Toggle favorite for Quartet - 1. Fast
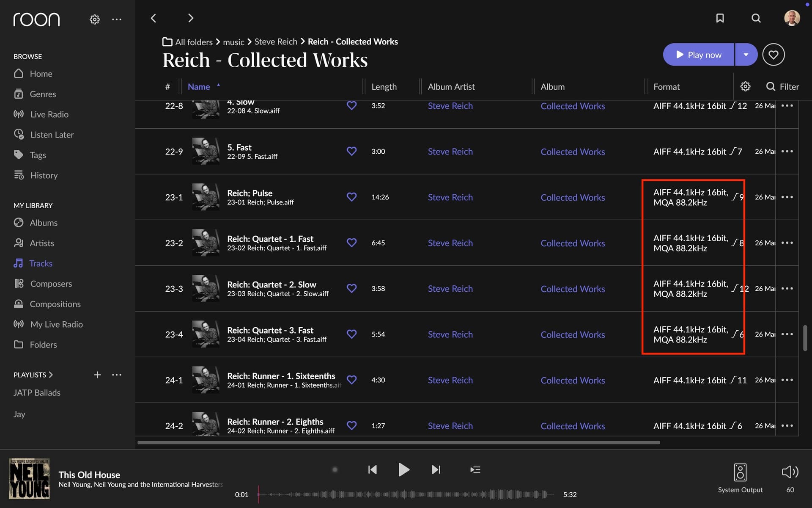The height and width of the screenshot is (508, 812). pos(351,243)
